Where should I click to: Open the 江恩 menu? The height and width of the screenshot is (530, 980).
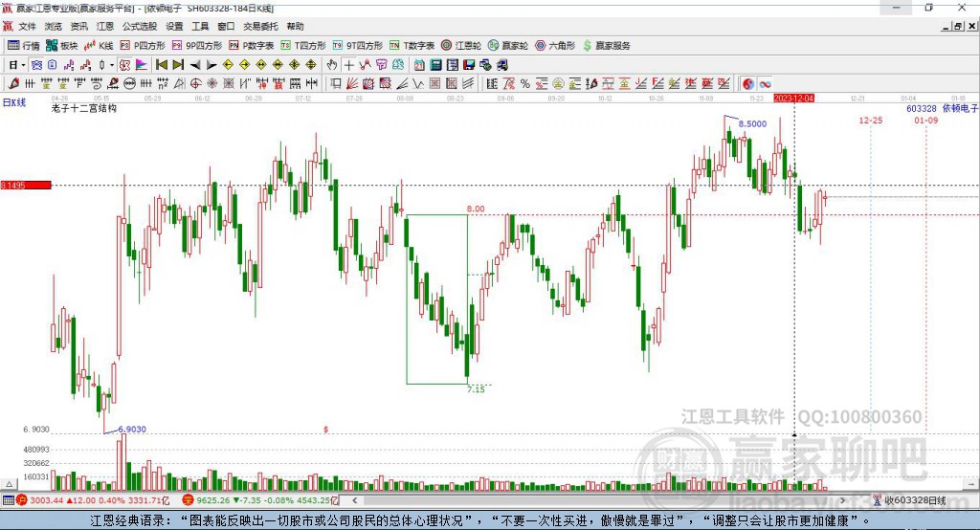105,26
